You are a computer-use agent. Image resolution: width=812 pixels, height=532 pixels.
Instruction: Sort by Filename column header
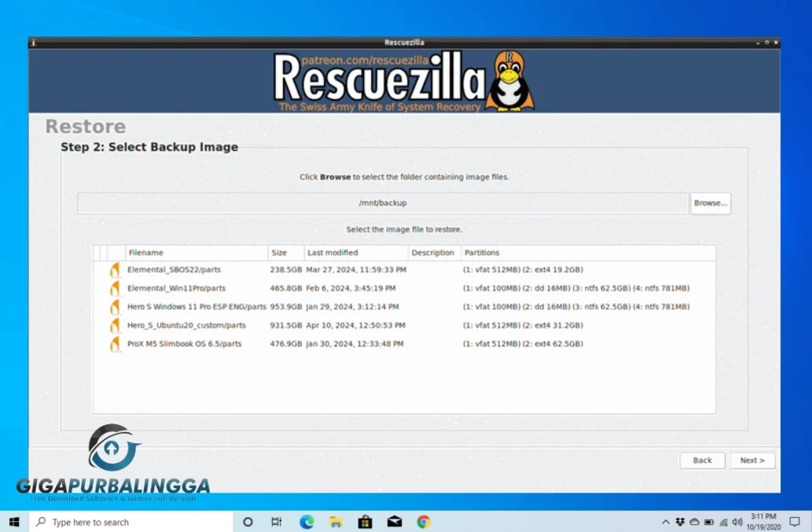pos(197,252)
